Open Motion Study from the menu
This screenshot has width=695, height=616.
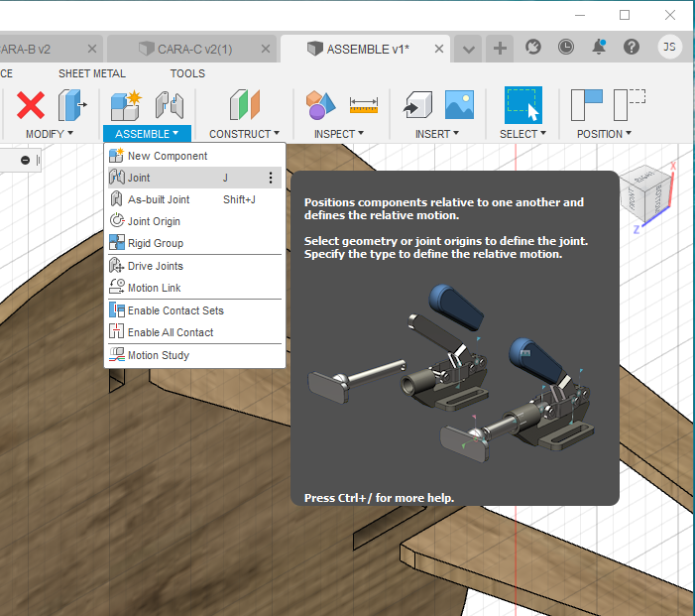coord(194,355)
